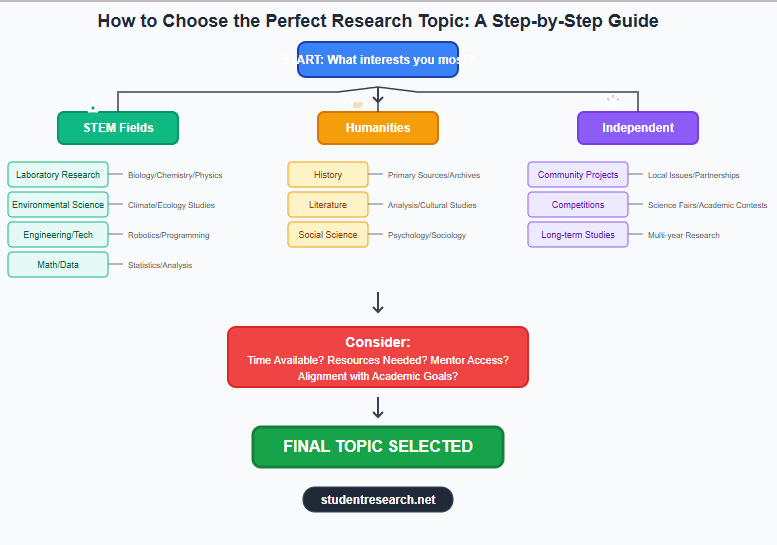The width and height of the screenshot is (777, 545).
Task: Click the Literature option box
Action: (x=328, y=205)
